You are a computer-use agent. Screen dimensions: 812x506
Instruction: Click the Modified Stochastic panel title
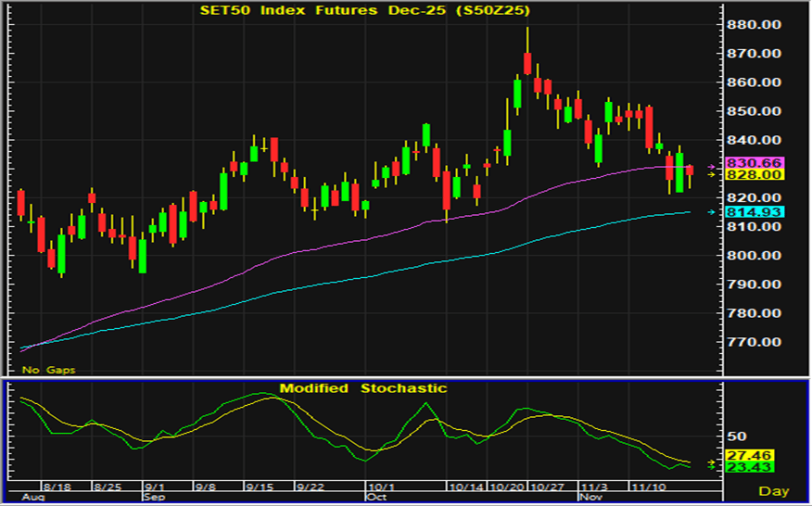(363, 388)
